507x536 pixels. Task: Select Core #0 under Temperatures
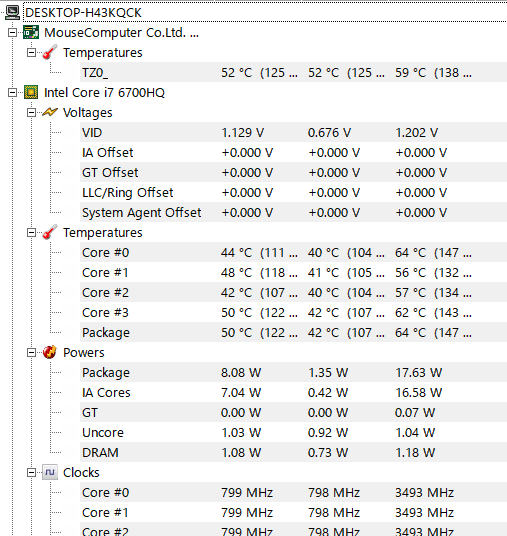click(x=293, y=253)
